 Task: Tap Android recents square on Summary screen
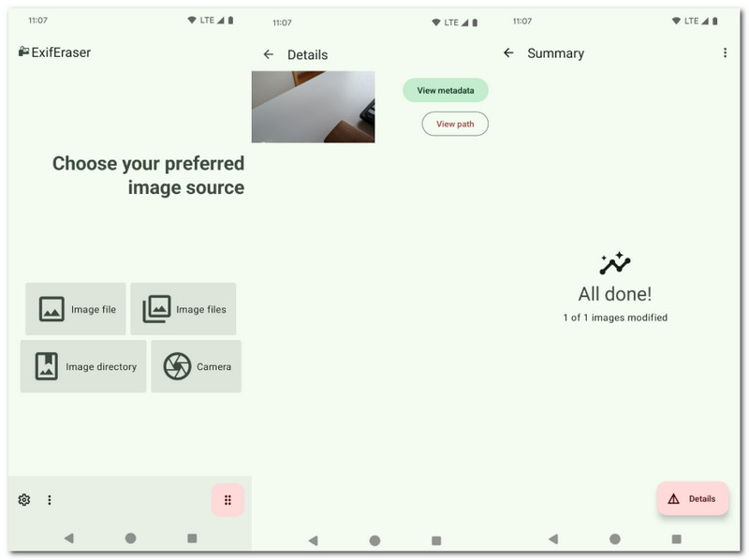coord(676,539)
